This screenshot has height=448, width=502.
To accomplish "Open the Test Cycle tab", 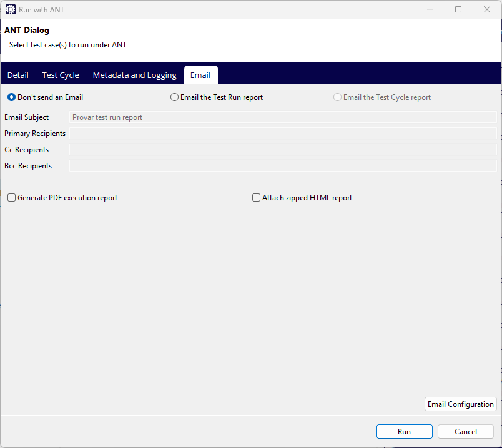I will pos(61,75).
